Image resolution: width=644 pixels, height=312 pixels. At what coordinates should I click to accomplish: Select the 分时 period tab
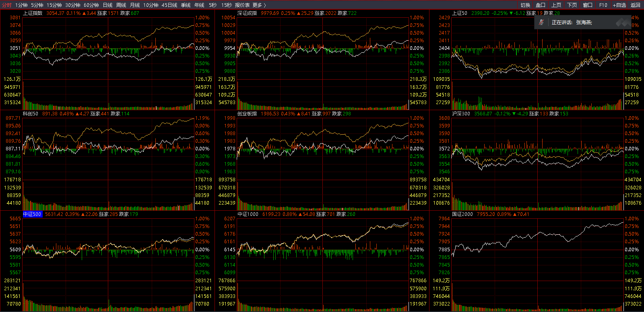[7, 5]
